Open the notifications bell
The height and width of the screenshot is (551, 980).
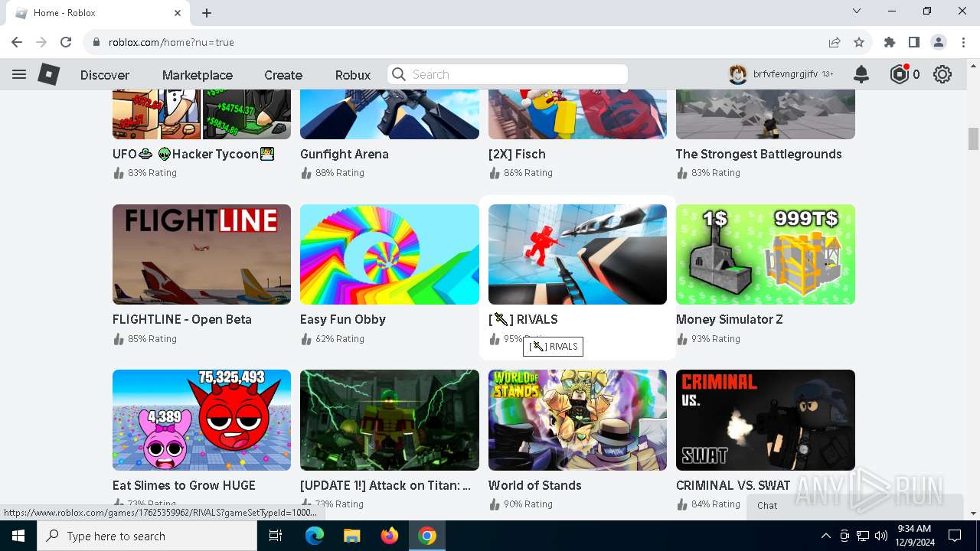pyautogui.click(x=861, y=74)
